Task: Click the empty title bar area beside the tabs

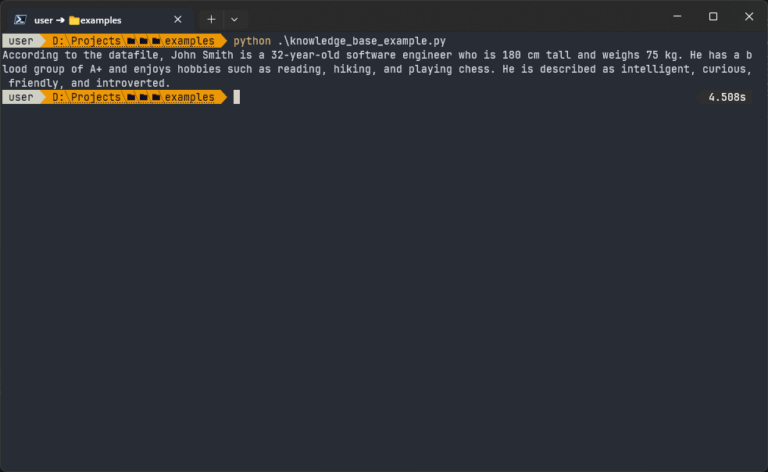Action: [x=450, y=17]
